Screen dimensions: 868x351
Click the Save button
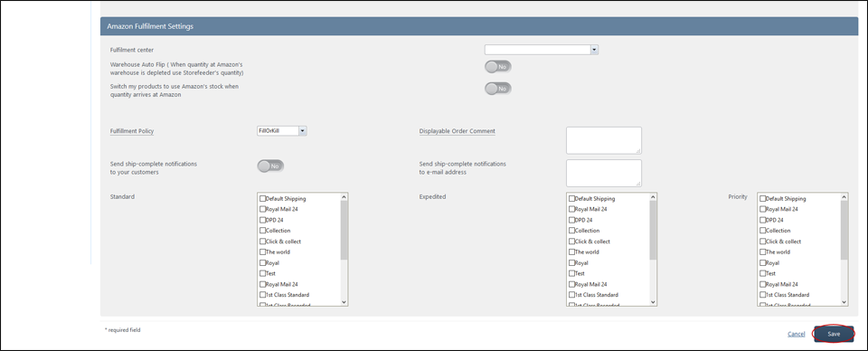tap(834, 334)
